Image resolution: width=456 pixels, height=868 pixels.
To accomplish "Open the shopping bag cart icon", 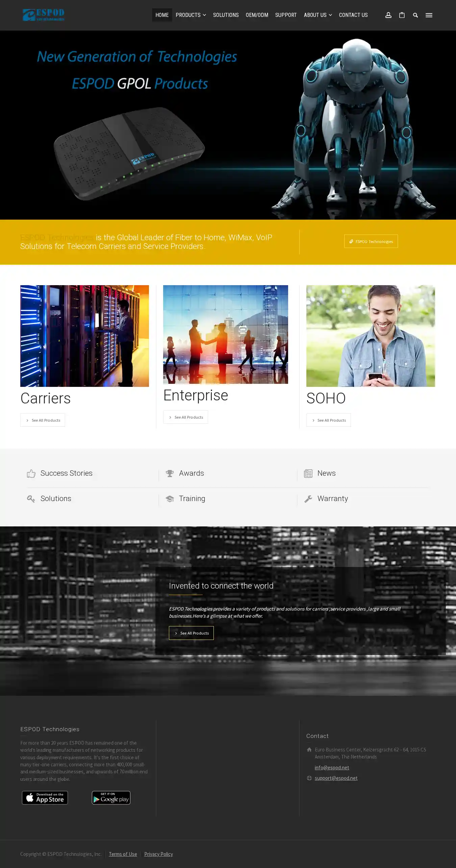I will [x=402, y=15].
